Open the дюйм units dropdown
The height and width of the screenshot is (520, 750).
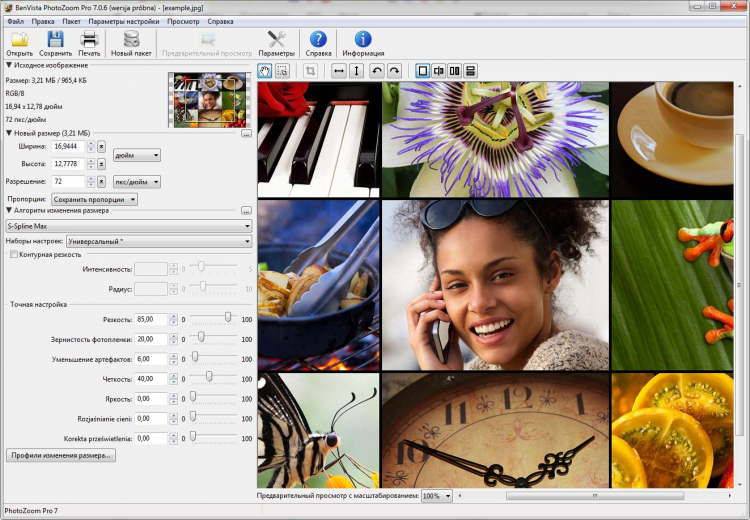[136, 155]
